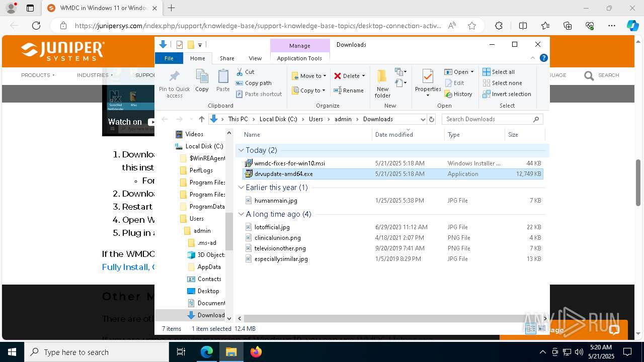This screenshot has height=362, width=644.
Task: Collapse the Today (2) group
Action: pyautogui.click(x=242, y=150)
